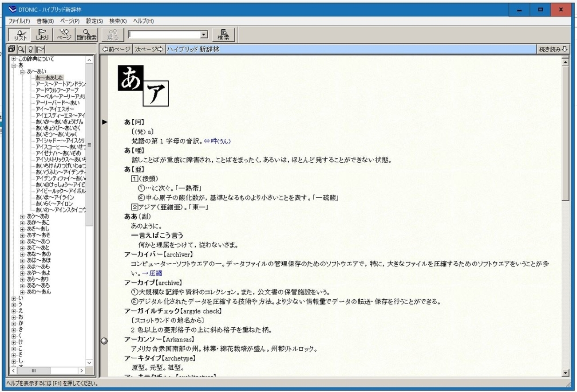Click the round marker beside アーカンソー
Image resolution: width=577 pixels, height=392 pixels.
[104, 341]
